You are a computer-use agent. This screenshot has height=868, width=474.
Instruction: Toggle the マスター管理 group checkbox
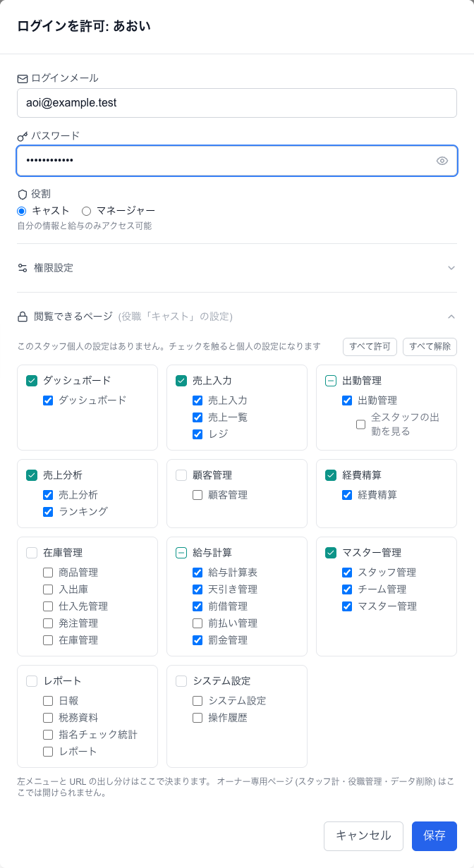[x=331, y=553]
